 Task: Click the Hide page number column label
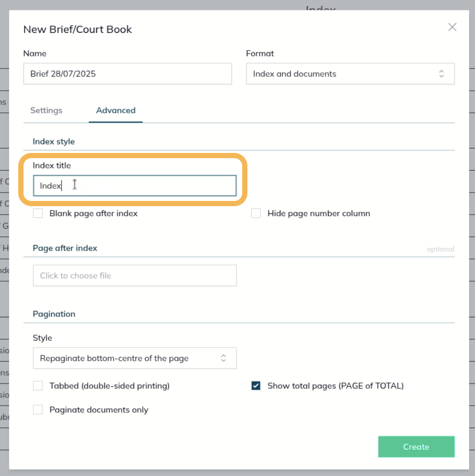(x=319, y=213)
